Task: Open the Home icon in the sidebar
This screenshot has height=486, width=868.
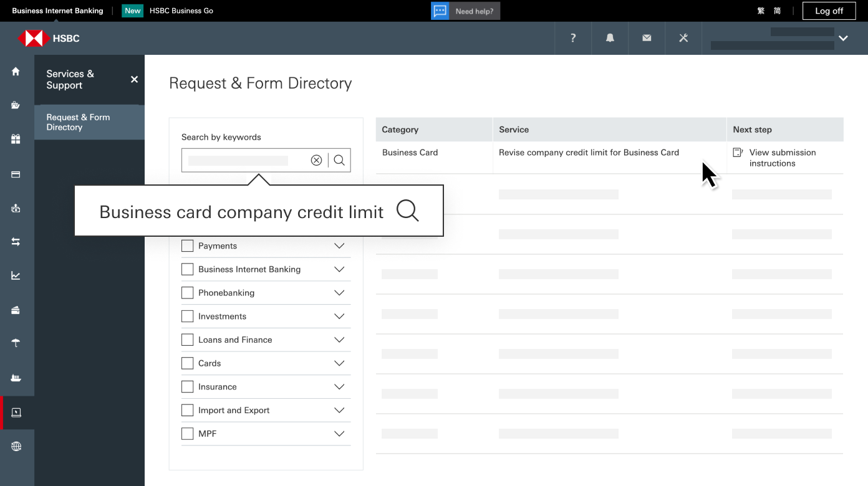Action: click(16, 72)
